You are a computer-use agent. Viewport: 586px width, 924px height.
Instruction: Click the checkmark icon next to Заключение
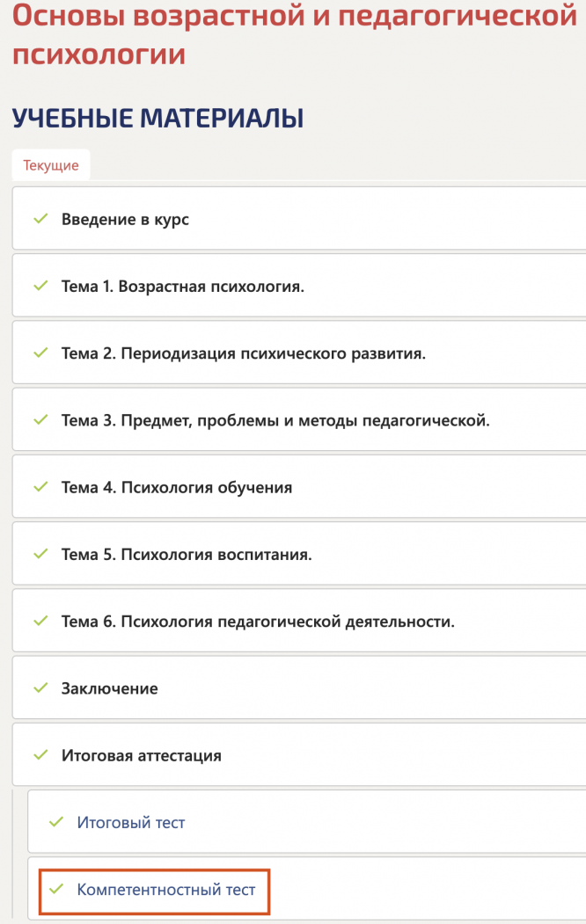click(39, 688)
